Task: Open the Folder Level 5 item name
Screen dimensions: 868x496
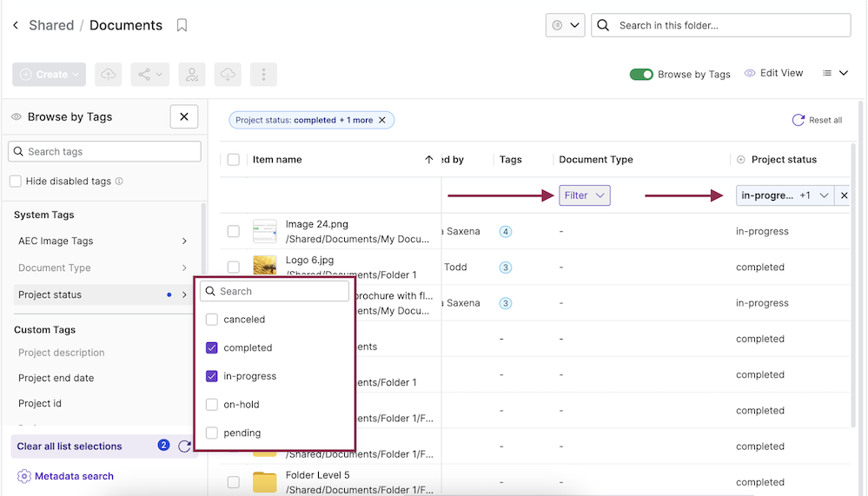Action: (318, 475)
